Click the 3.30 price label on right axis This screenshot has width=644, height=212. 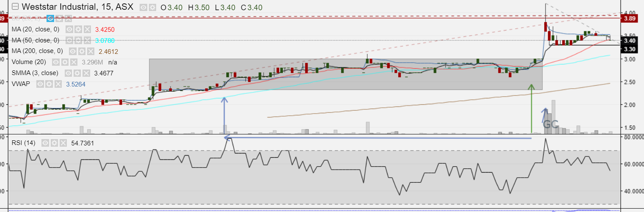pyautogui.click(x=628, y=49)
